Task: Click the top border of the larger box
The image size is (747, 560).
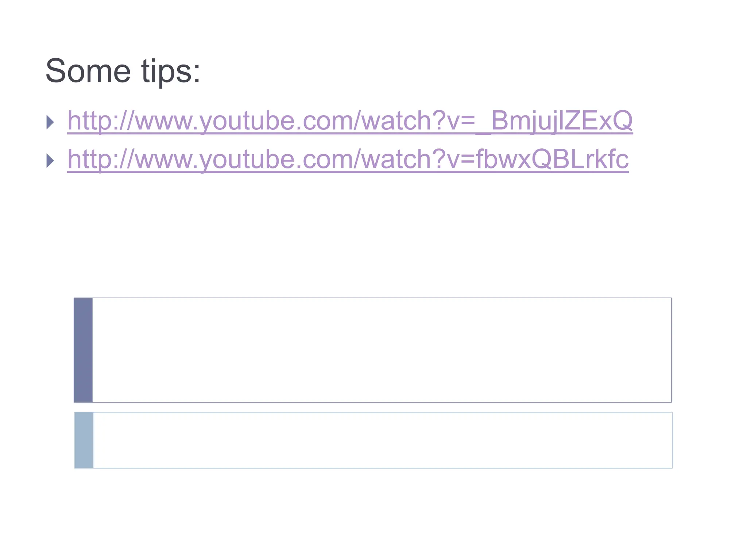Action: pos(381,298)
